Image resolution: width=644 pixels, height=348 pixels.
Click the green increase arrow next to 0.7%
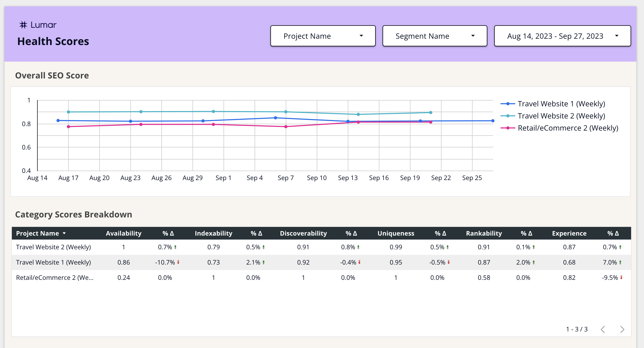(x=175, y=247)
